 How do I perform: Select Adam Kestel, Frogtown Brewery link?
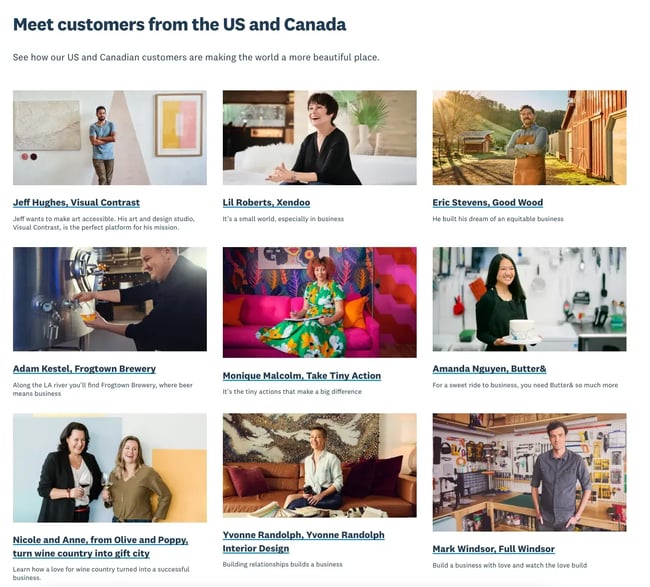[84, 369]
